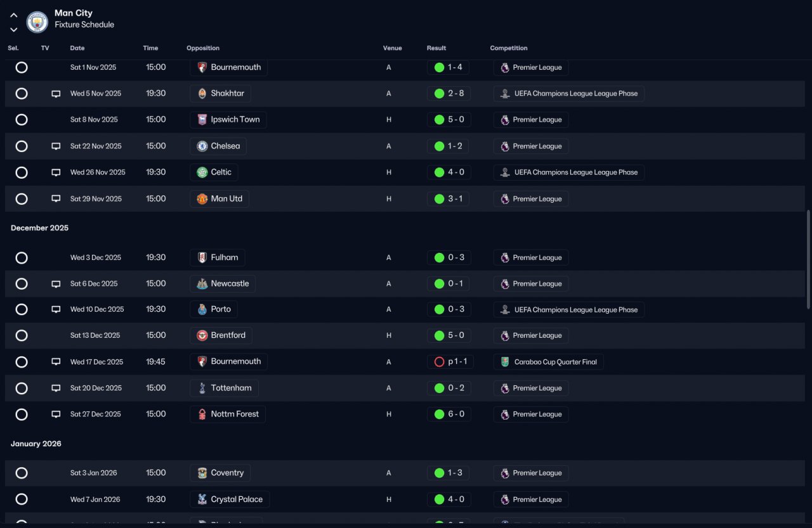Viewport: 812px width, 528px height.
Task: Click the down chevron beside Man City
Action: coord(13,30)
